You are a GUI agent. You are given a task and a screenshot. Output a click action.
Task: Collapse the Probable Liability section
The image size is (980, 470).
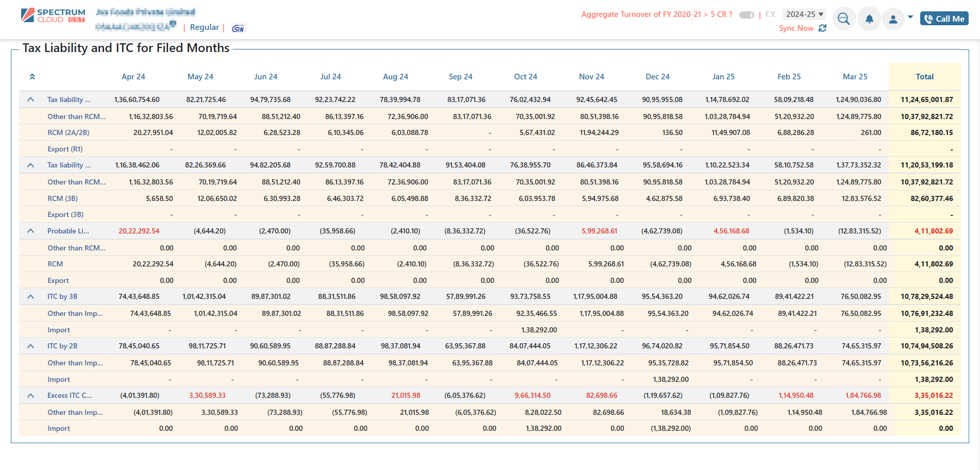click(30, 231)
